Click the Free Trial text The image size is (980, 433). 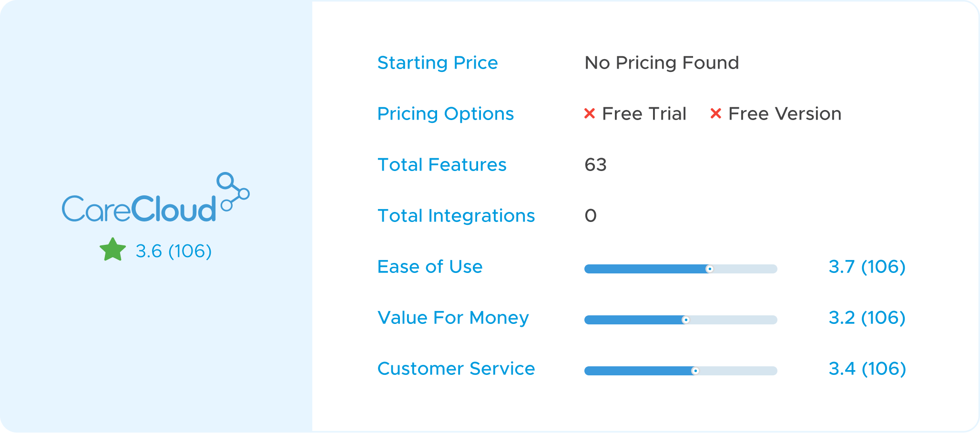(x=644, y=114)
